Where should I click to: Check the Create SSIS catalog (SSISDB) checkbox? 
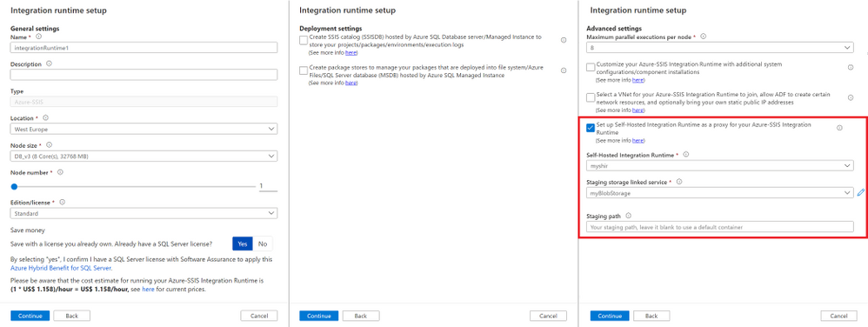[x=304, y=40]
